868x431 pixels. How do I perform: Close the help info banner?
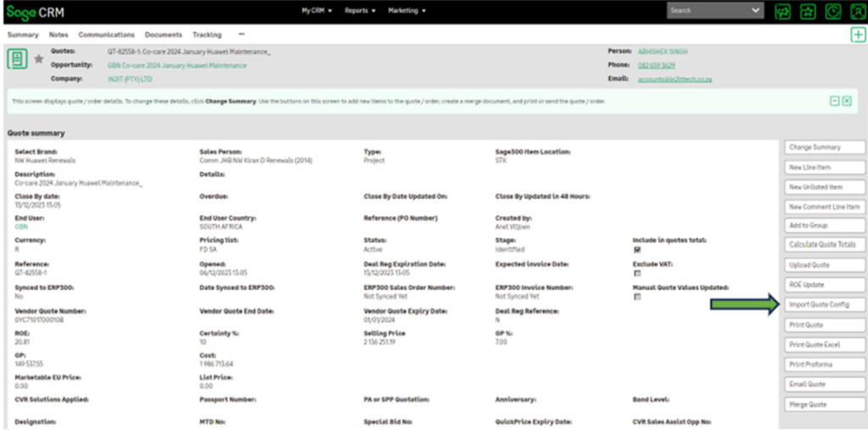[x=847, y=100]
